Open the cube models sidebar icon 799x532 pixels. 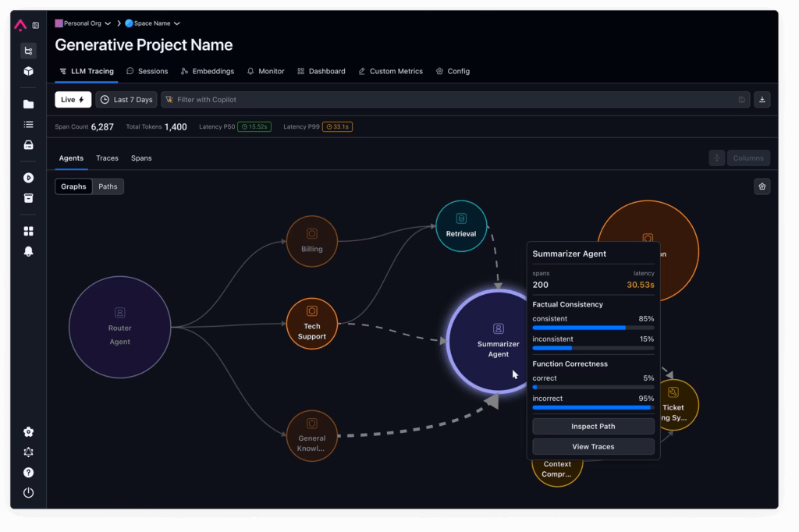[x=29, y=71]
